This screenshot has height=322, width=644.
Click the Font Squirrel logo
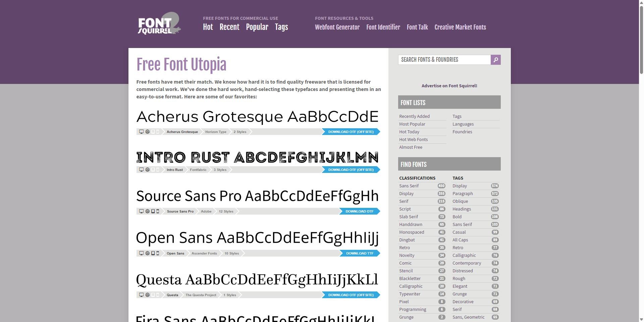pyautogui.click(x=159, y=24)
